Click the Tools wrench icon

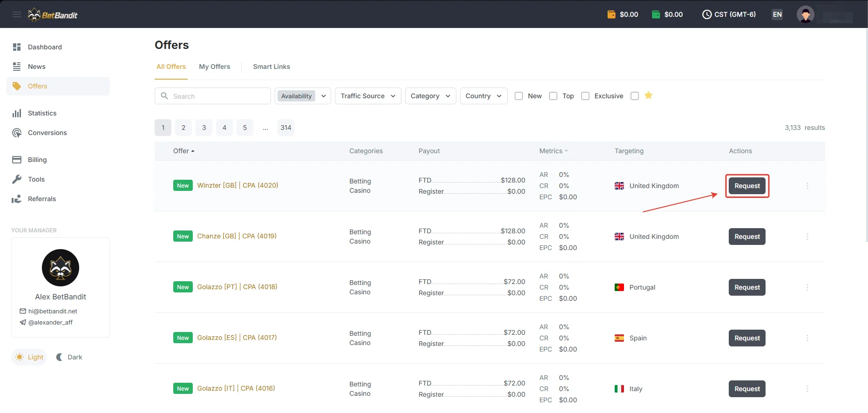(x=17, y=179)
